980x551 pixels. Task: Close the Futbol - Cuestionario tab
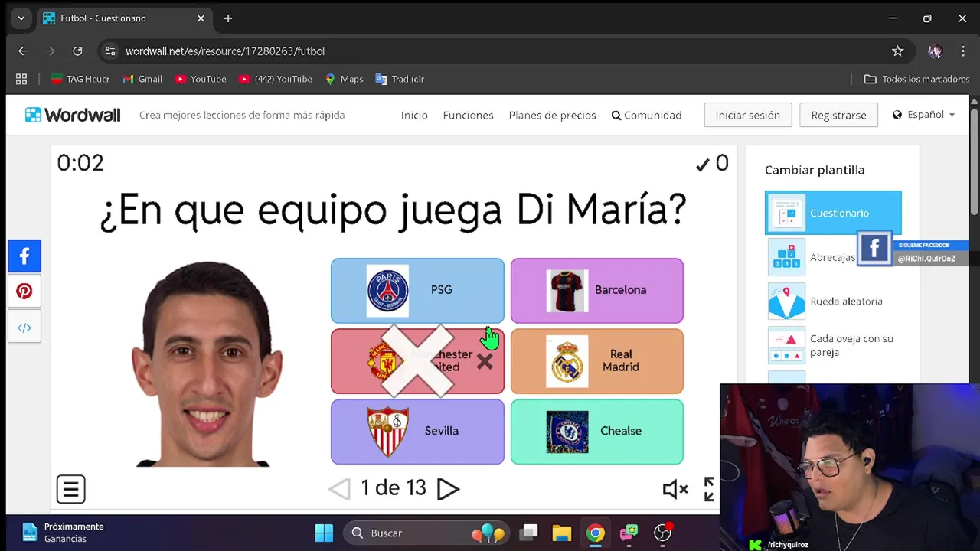[x=201, y=18]
